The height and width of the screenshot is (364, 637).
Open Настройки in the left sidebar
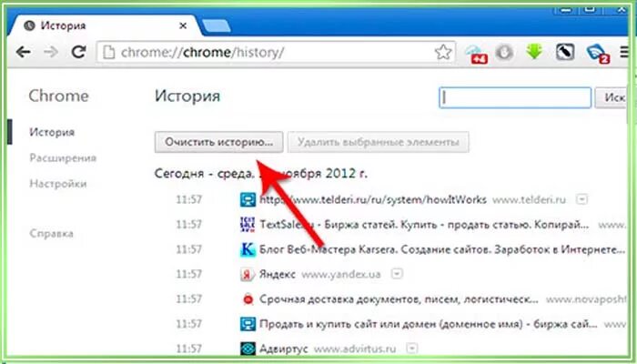coord(58,184)
